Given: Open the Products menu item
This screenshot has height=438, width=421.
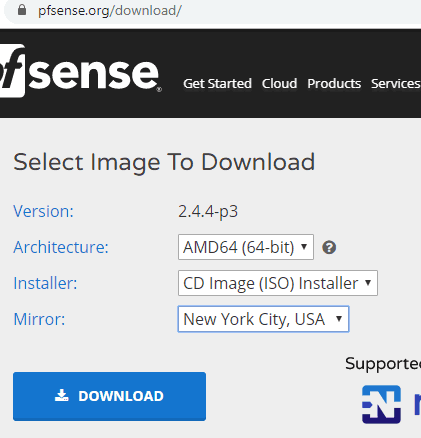Looking at the screenshot, I should [x=334, y=84].
